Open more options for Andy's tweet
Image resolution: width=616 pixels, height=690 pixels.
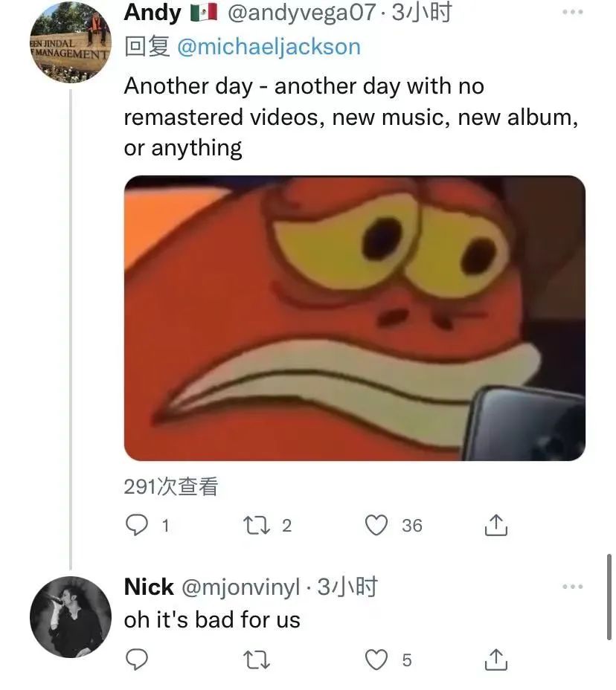572,13
